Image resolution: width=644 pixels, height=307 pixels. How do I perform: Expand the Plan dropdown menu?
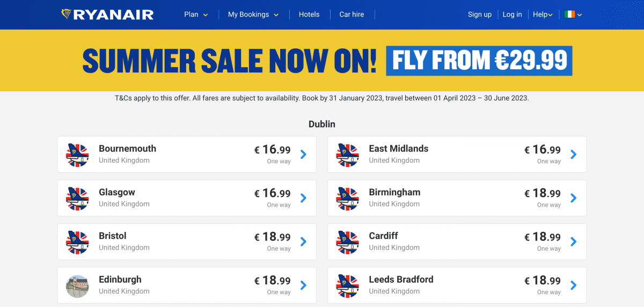pos(196,14)
